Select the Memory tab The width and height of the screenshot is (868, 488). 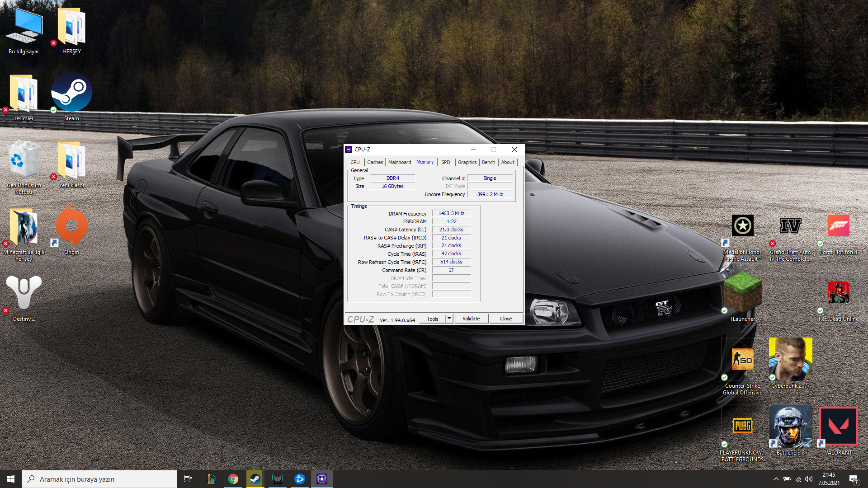pyautogui.click(x=425, y=162)
